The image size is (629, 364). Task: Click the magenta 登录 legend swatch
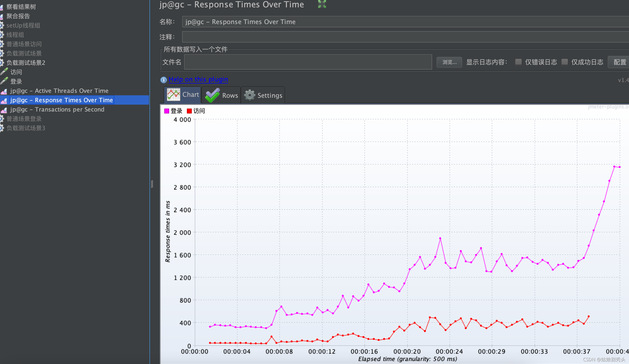click(x=167, y=111)
